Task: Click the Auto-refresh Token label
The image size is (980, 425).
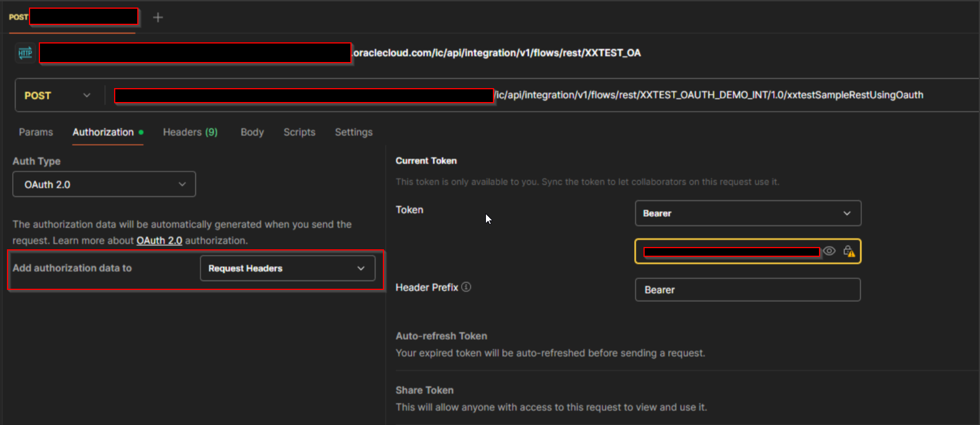Action: coord(441,336)
